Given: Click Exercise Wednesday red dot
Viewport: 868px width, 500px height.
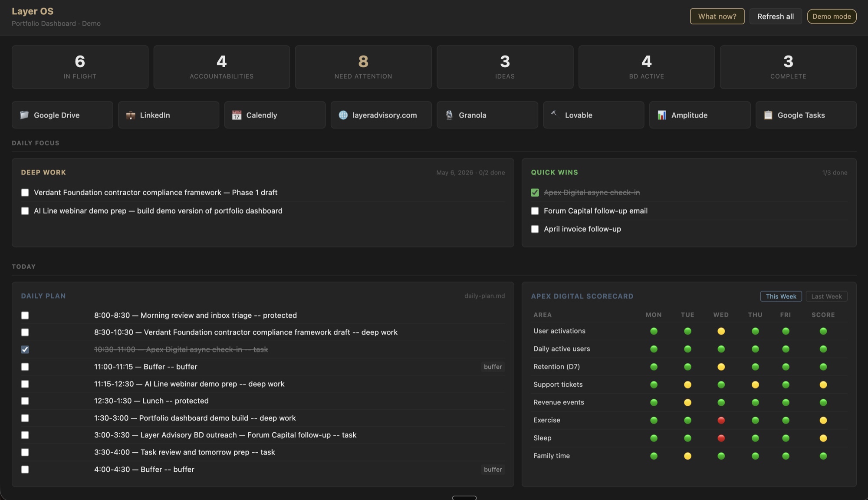Looking at the screenshot, I should coord(721,420).
